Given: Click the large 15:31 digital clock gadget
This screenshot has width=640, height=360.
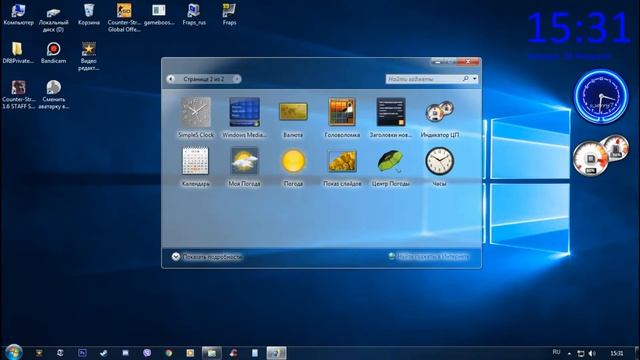Looking at the screenshot, I should (579, 28).
